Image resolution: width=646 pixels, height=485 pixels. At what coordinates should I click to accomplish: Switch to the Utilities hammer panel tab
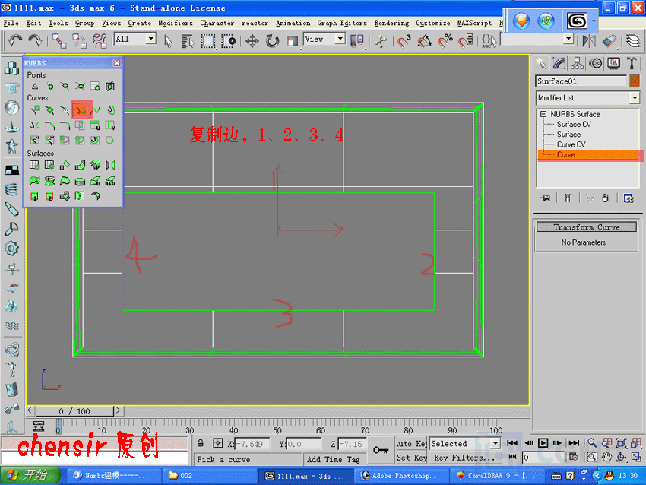point(632,63)
